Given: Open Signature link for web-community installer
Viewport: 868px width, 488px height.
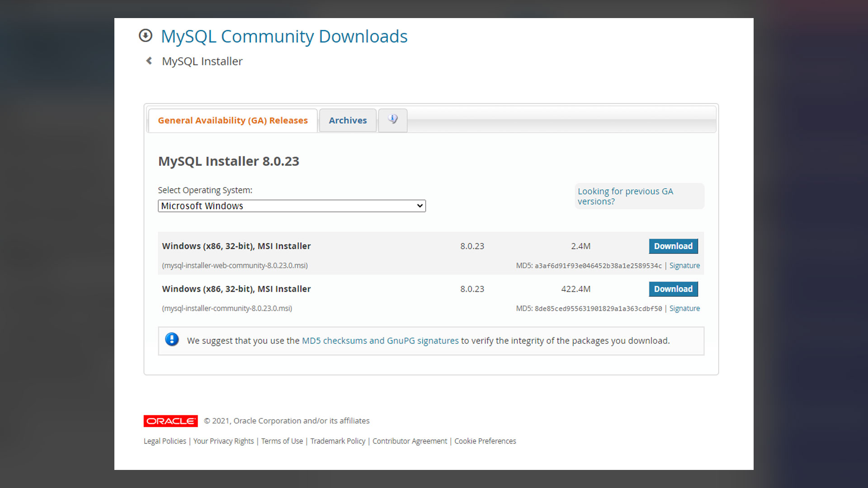Looking at the screenshot, I should [684, 266].
